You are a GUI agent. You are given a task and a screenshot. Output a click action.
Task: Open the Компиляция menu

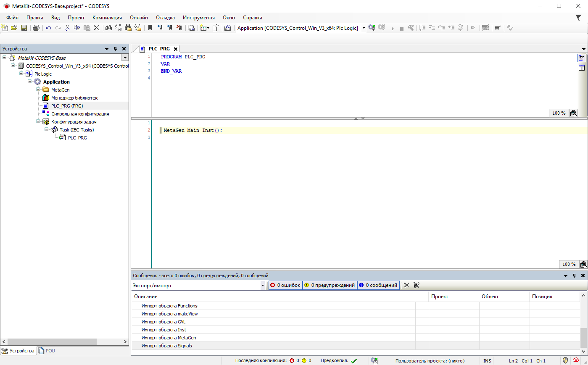pos(107,18)
